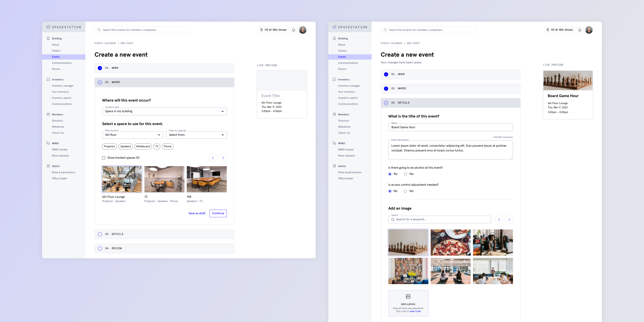Open Filter by floor dropdown

[x=132, y=135]
